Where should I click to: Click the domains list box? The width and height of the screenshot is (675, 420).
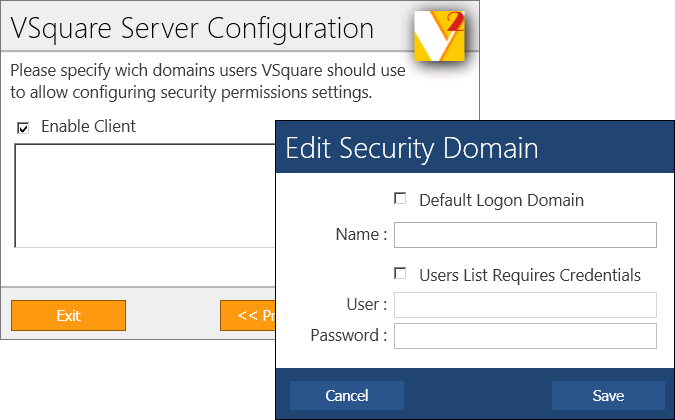145,196
